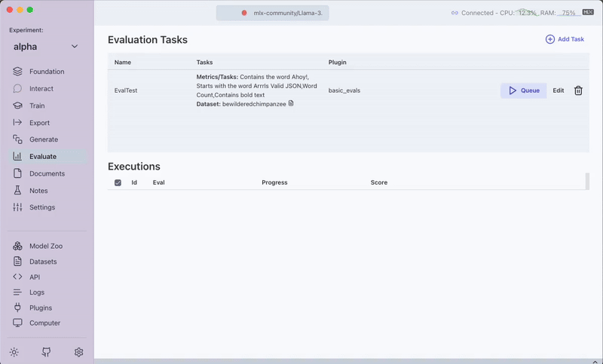The height and width of the screenshot is (364, 603).
Task: Queue the EvalTest evaluation
Action: click(x=523, y=90)
